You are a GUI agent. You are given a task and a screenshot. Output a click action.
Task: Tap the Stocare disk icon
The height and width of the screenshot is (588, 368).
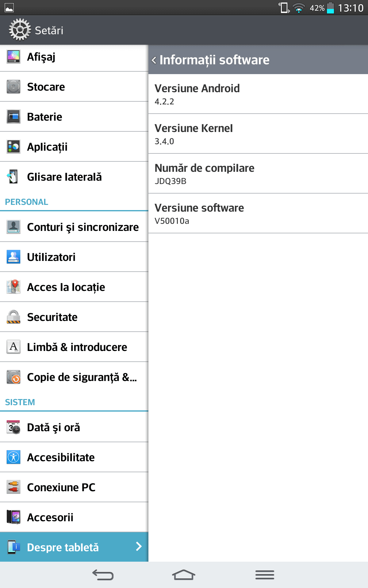point(13,87)
